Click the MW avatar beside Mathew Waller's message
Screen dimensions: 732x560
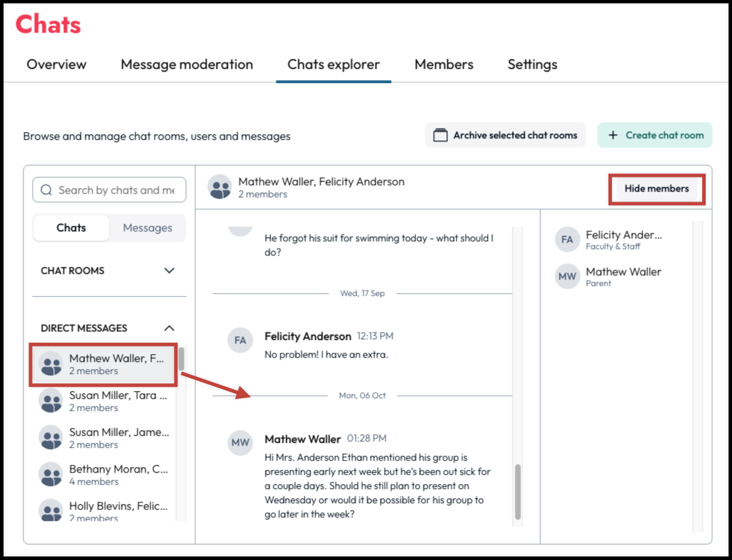tap(240, 443)
